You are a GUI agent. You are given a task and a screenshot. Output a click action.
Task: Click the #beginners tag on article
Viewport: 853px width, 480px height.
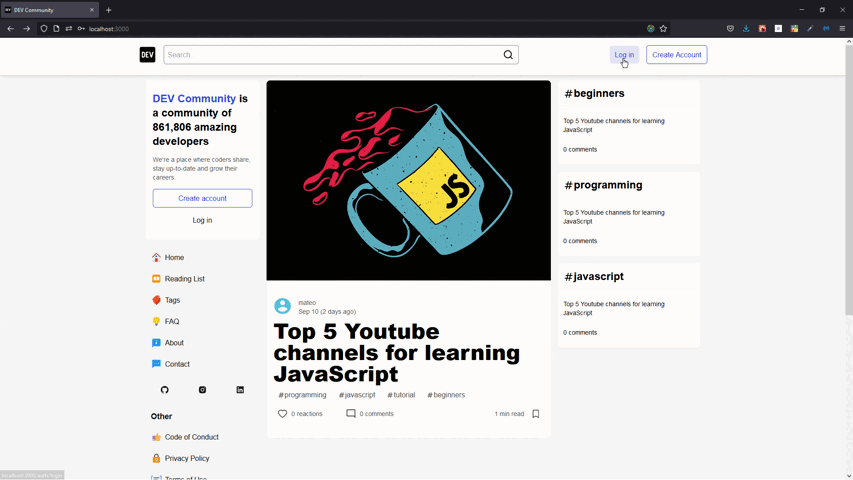(446, 395)
